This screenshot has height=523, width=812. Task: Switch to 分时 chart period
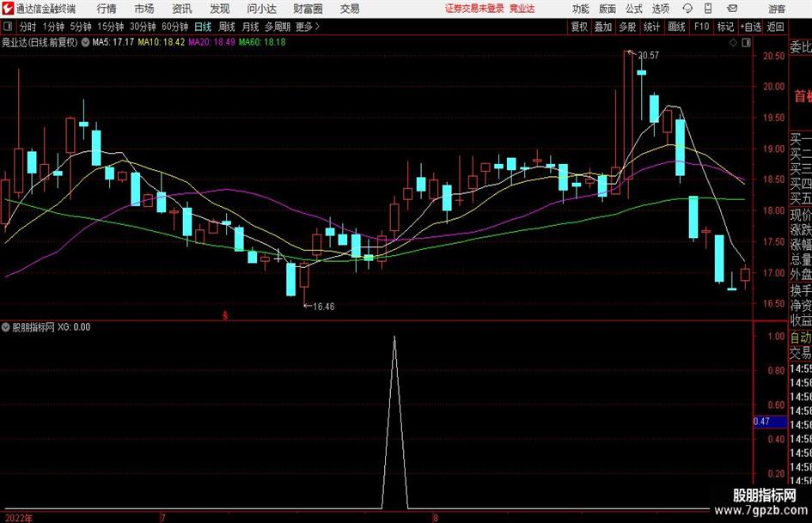(28, 27)
